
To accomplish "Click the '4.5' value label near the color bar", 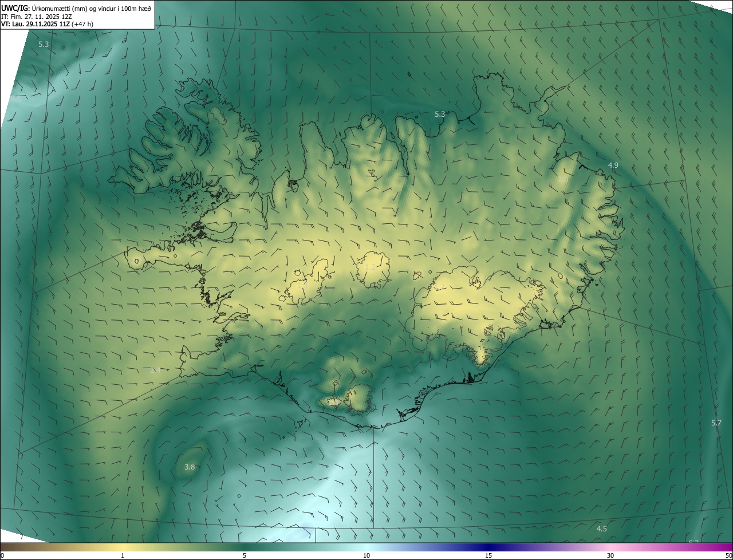I will (x=601, y=529).
